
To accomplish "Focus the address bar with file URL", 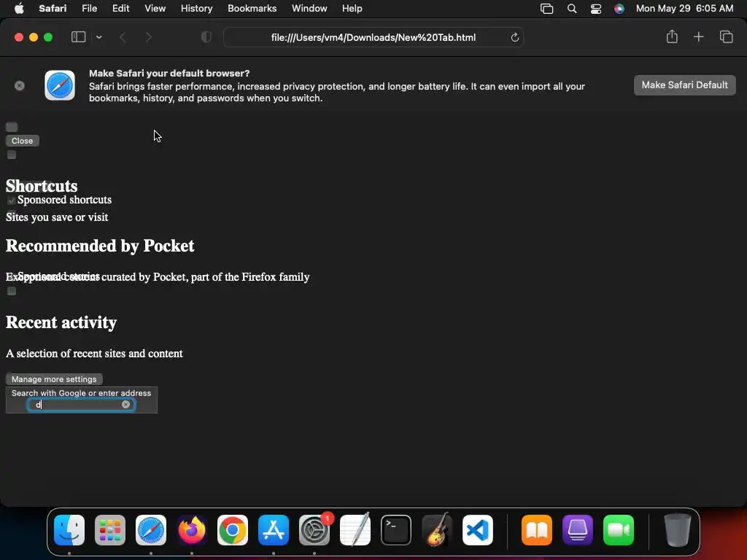I will [373, 37].
